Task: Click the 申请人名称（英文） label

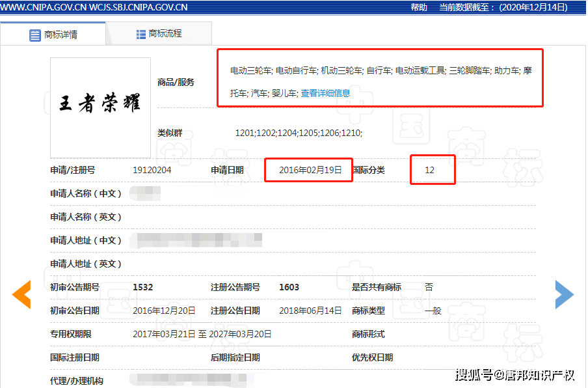Action: pos(86,217)
